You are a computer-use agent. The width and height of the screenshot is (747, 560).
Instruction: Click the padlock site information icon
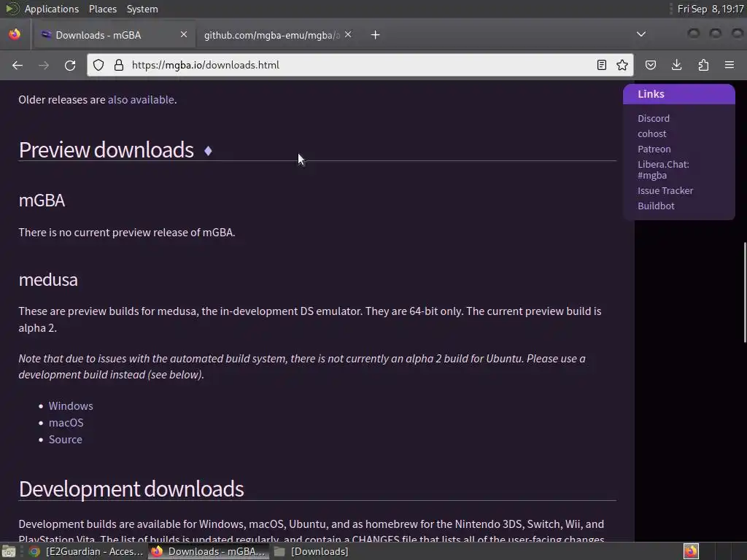coord(119,65)
